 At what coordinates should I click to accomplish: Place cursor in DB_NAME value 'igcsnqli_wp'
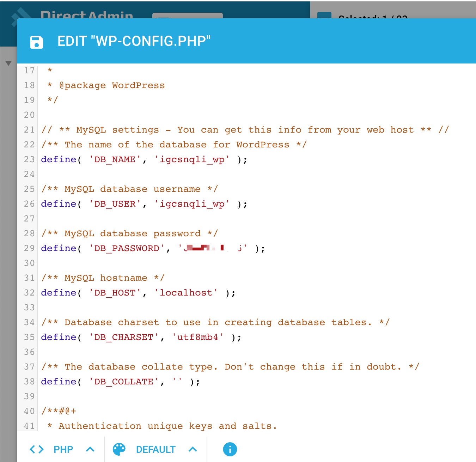pos(192,159)
